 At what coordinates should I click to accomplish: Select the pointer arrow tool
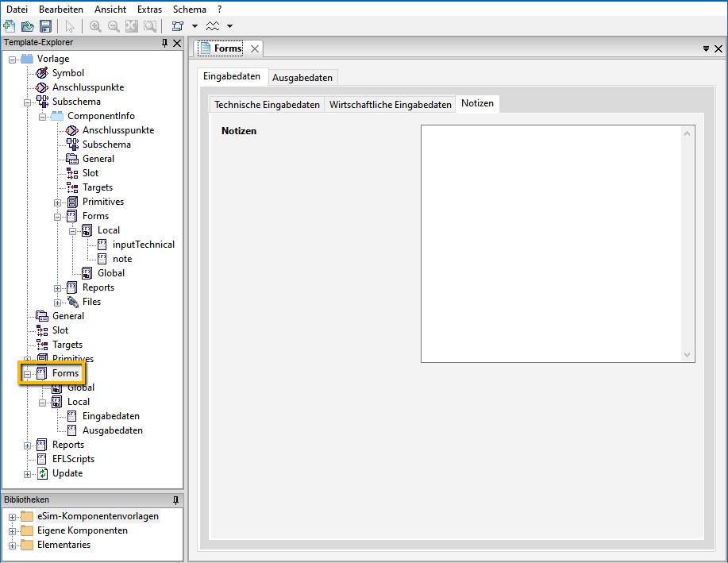70,26
